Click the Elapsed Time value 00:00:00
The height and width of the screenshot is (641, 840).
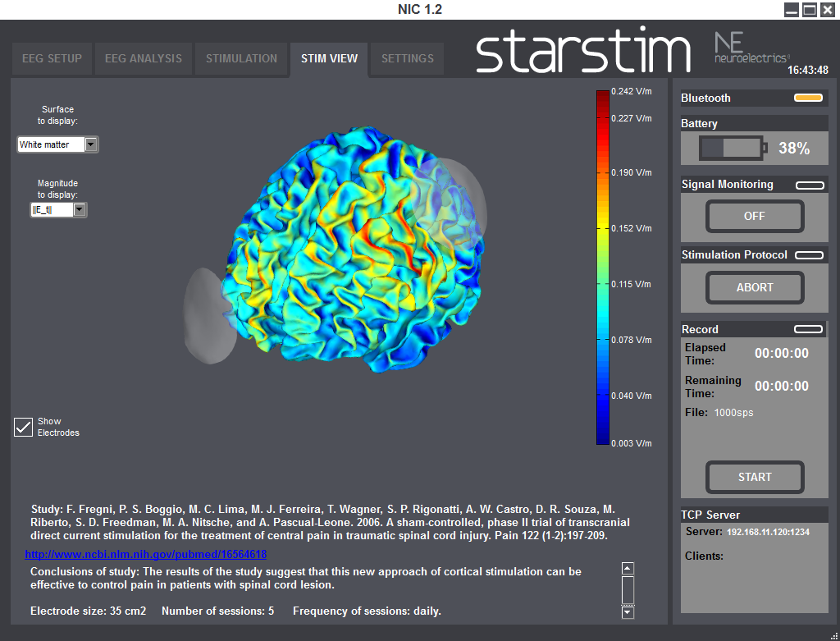782,353
